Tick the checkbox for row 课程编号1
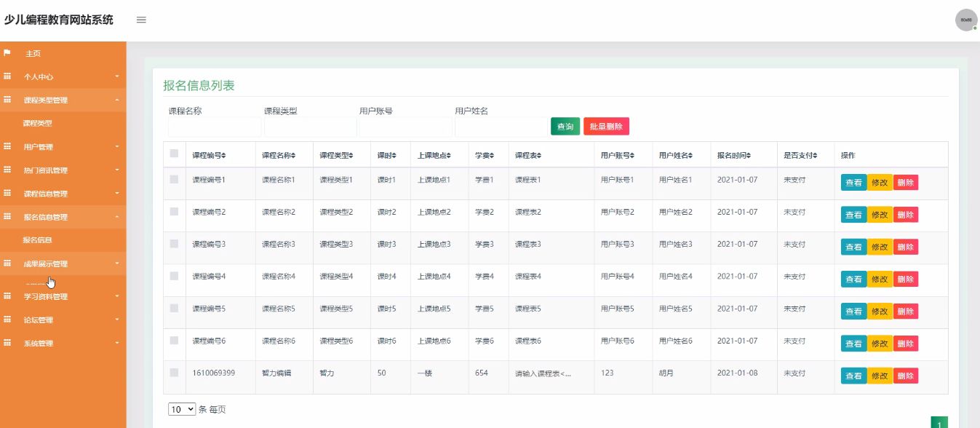Image resolution: width=980 pixels, height=428 pixels. point(174,179)
